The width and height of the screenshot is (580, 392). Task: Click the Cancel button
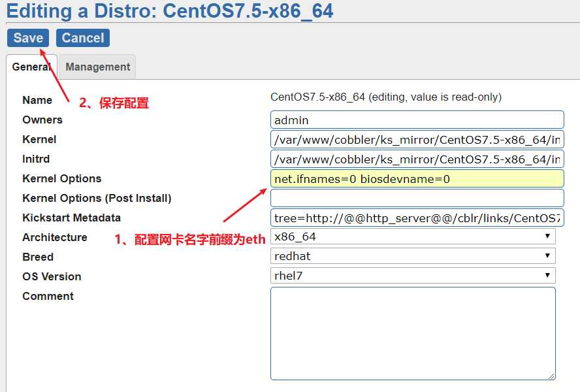[83, 38]
